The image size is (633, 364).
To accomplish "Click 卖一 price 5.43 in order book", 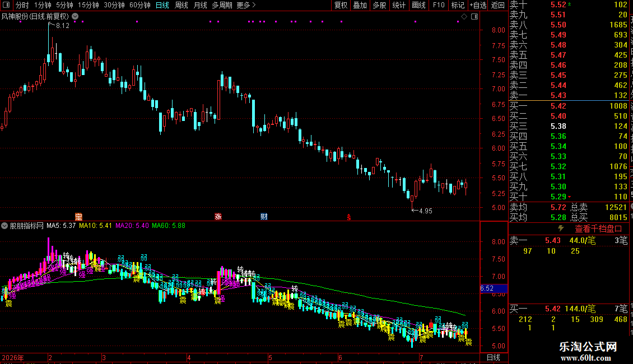I will (558, 95).
